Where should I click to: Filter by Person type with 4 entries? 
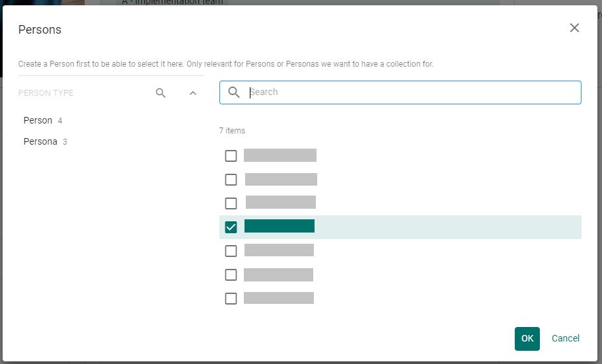coord(38,121)
